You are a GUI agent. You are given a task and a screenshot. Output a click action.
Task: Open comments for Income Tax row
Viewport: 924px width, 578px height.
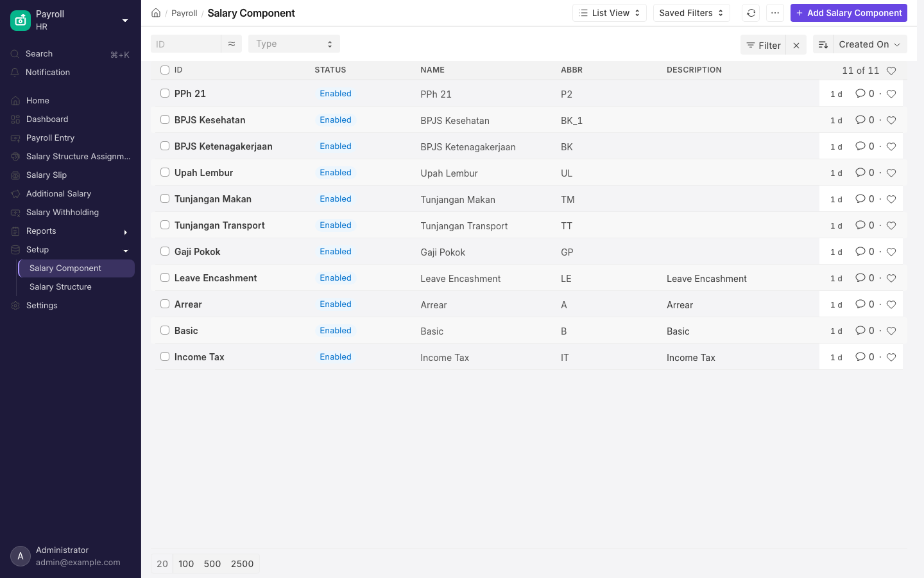click(x=865, y=357)
